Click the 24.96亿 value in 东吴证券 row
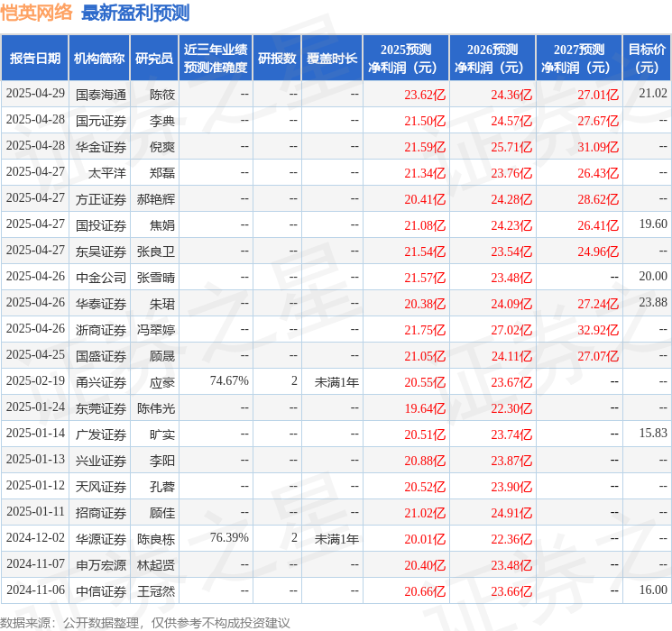This screenshot has width=672, height=631. point(598,251)
